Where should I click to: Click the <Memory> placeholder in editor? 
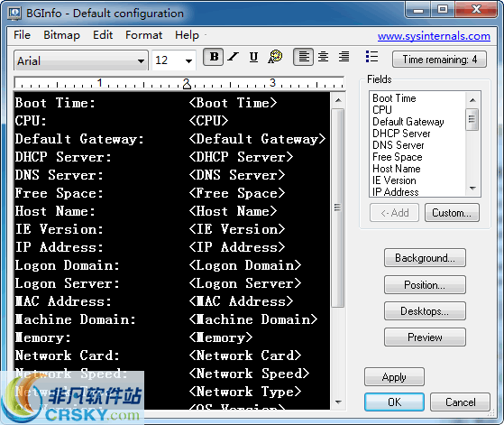pyautogui.click(x=221, y=337)
